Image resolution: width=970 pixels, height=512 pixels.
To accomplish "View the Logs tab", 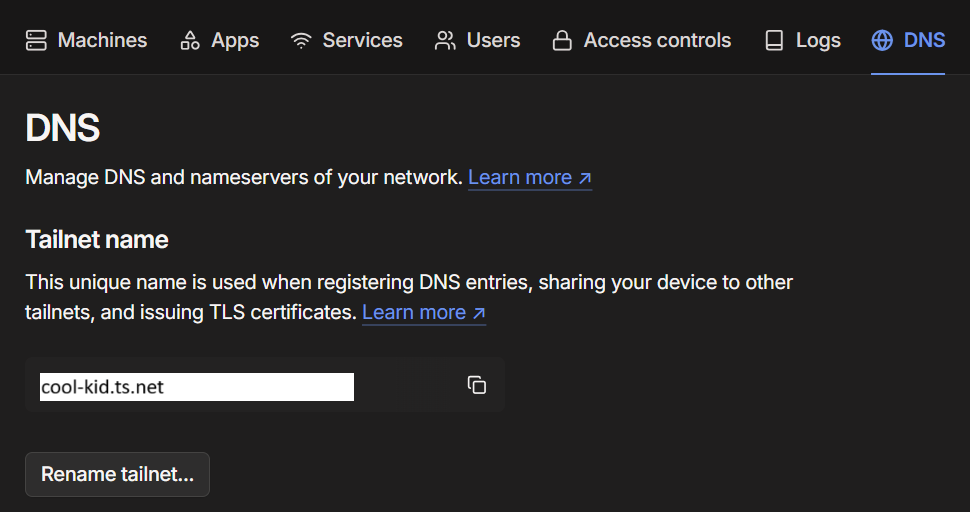I will [x=802, y=41].
